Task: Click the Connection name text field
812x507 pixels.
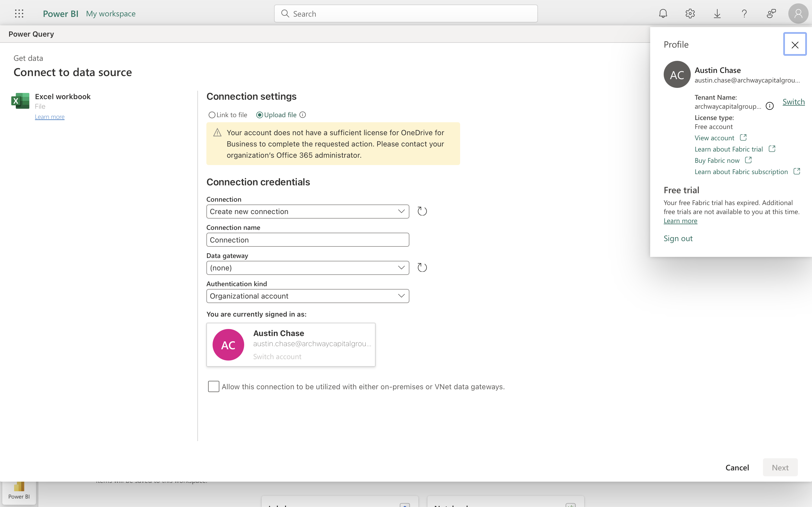Action: pyautogui.click(x=307, y=240)
